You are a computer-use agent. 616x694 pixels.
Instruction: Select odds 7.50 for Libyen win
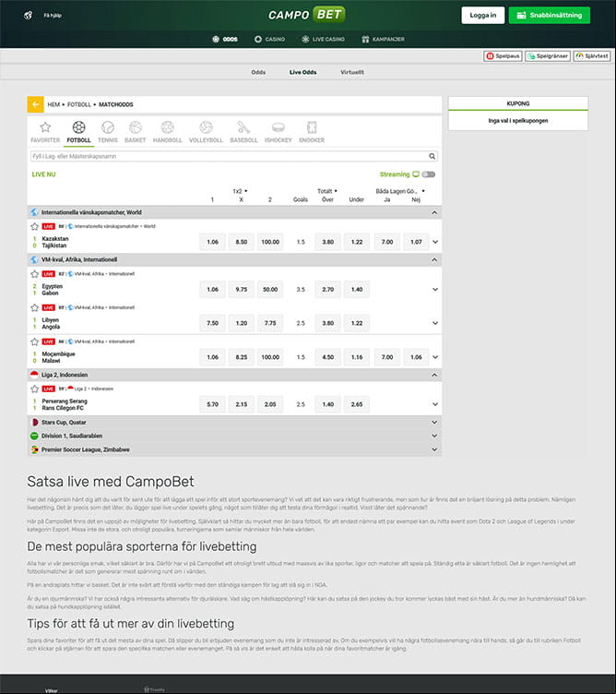pyautogui.click(x=213, y=323)
